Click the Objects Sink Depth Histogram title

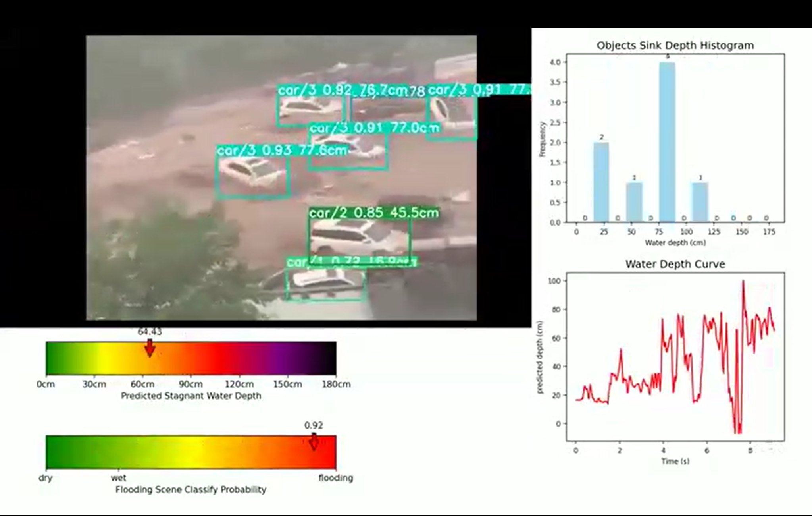pos(675,45)
